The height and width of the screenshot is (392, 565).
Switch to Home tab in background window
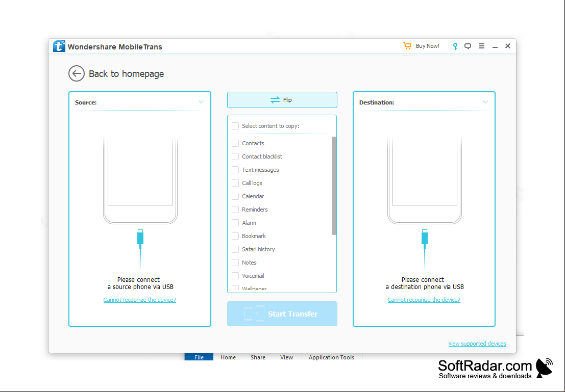[228, 357]
